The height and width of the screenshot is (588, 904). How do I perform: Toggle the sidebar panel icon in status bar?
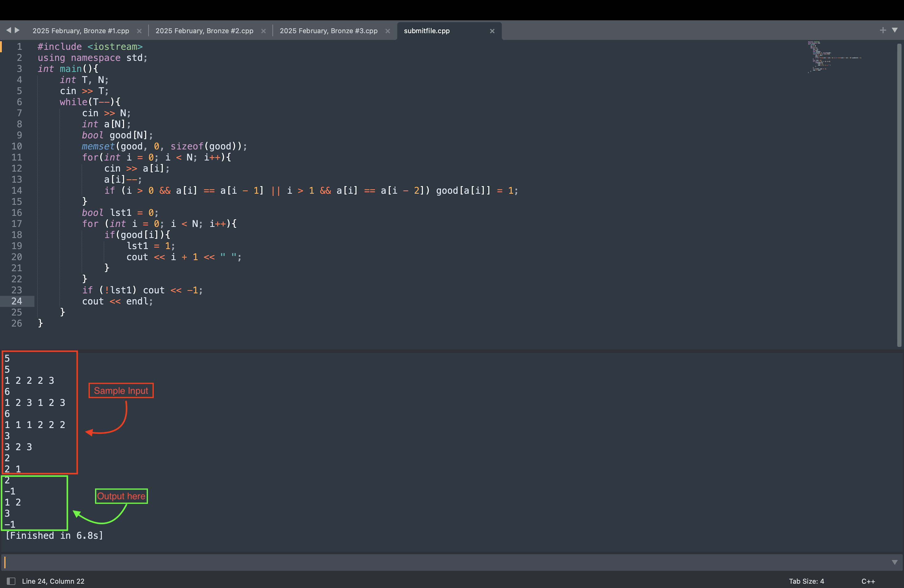[11, 581]
